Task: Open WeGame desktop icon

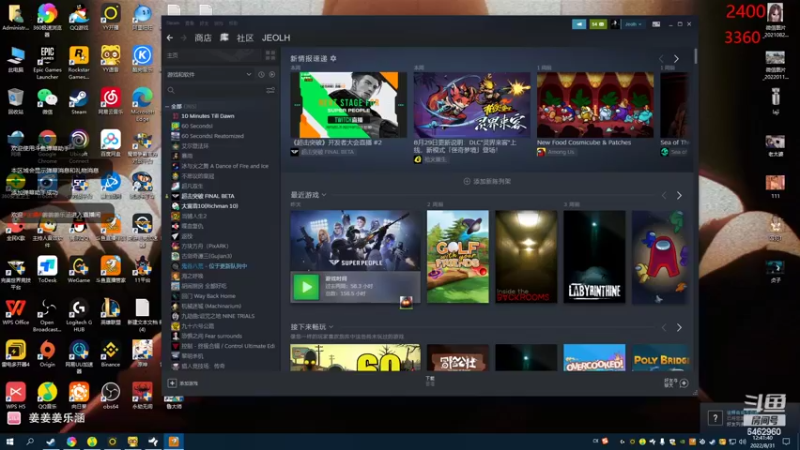Action: pos(79,270)
